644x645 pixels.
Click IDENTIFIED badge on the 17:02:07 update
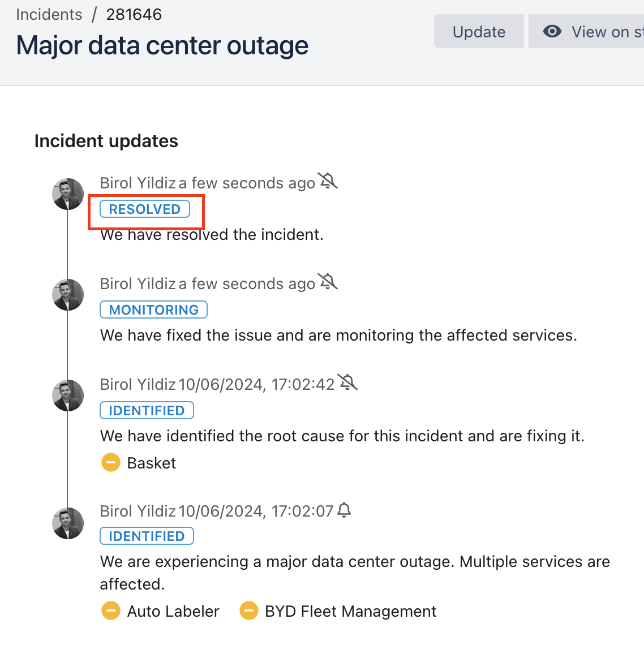[x=147, y=536]
